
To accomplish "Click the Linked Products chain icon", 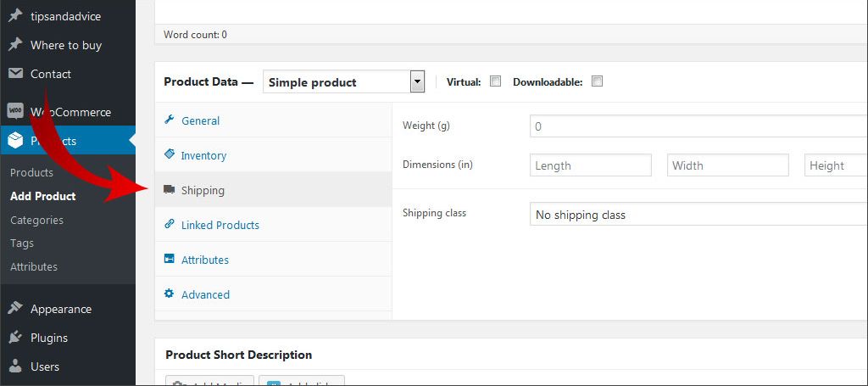I will (169, 225).
